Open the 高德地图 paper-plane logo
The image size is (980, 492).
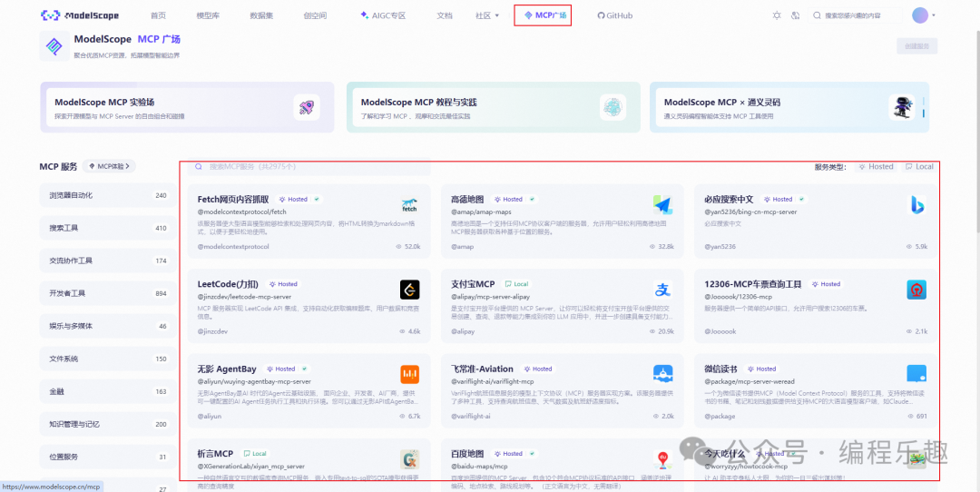click(x=662, y=204)
